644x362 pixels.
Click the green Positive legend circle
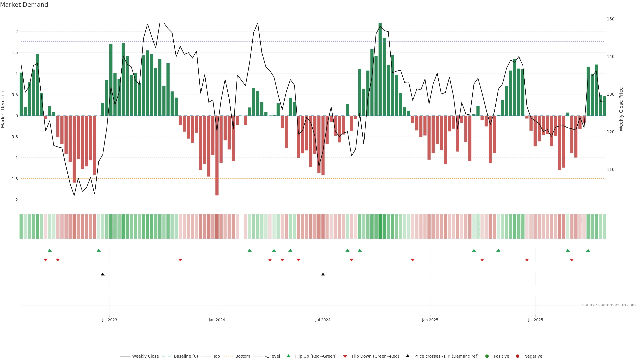487,356
